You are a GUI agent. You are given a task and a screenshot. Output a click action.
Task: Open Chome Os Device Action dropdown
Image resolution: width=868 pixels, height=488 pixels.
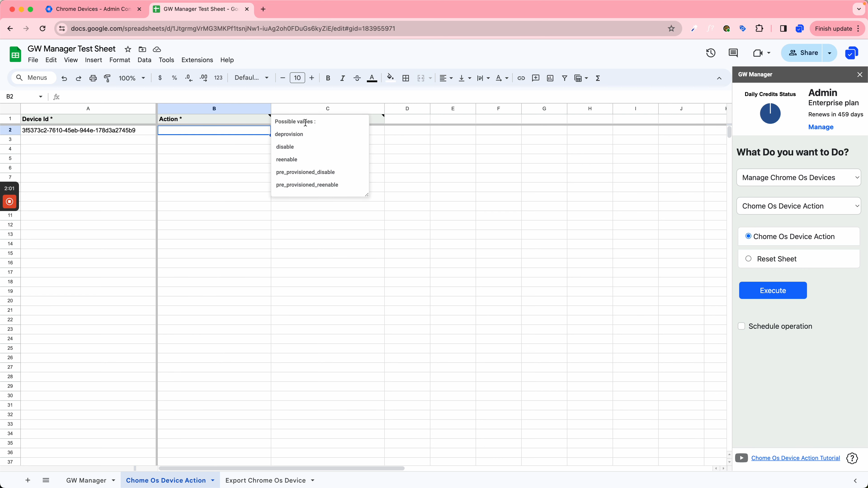pyautogui.click(x=799, y=206)
